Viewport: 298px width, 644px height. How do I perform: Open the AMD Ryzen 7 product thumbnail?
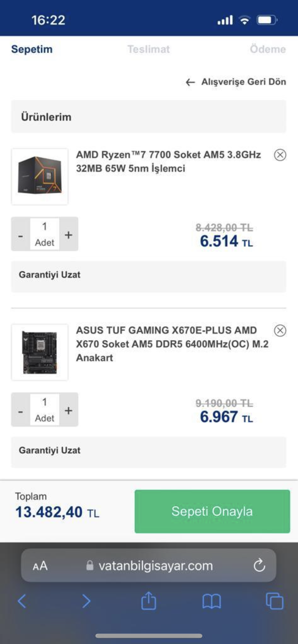[x=40, y=177]
